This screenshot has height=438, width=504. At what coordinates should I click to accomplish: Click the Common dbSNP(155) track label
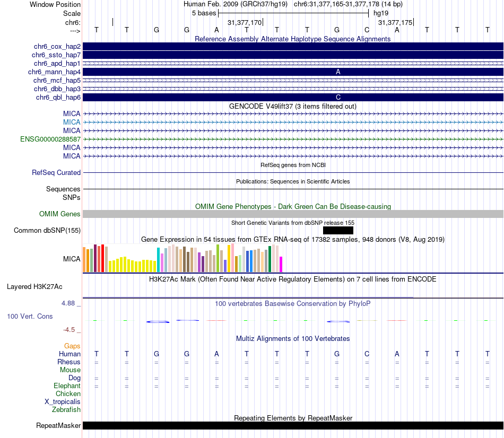[47, 231]
